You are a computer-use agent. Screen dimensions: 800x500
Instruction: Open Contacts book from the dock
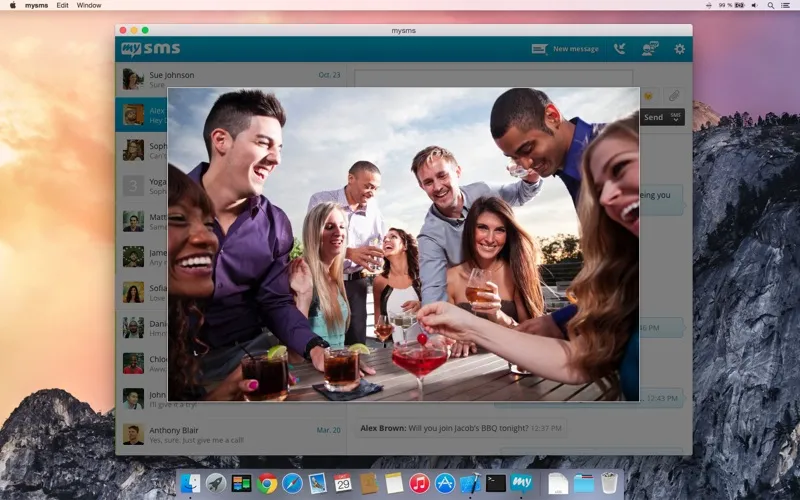pos(368,483)
